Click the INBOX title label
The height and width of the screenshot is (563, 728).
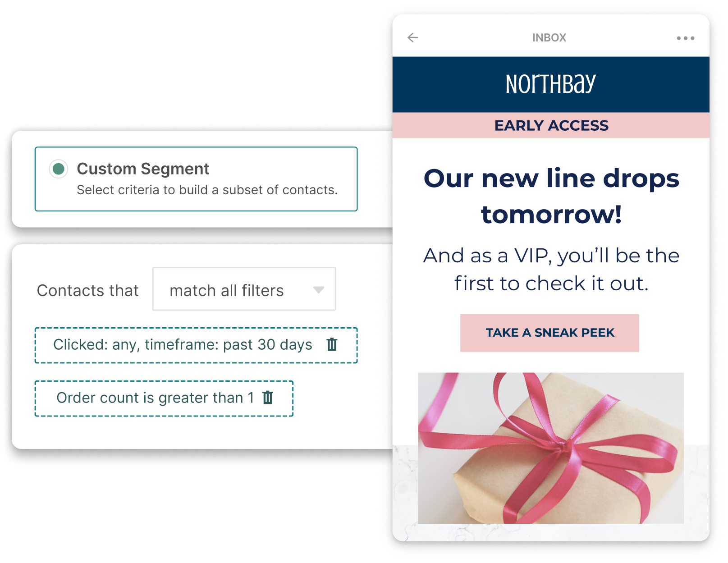(x=549, y=38)
